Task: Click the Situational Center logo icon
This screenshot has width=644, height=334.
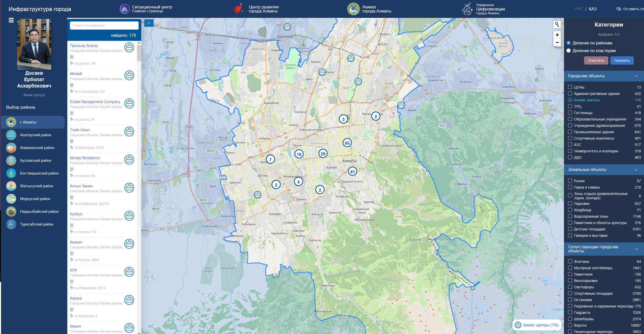Action: pyautogui.click(x=124, y=9)
